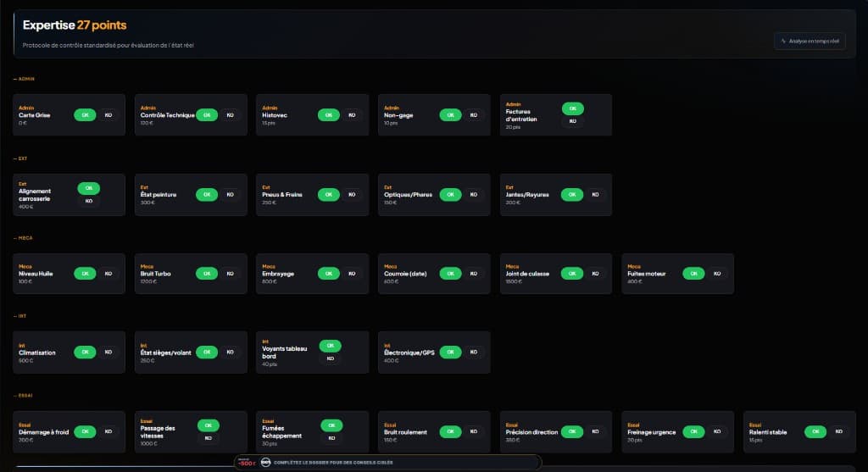Viewport: 868px width, 472px height.
Task: Select OK for Factures d'entretien
Action: 573,108
